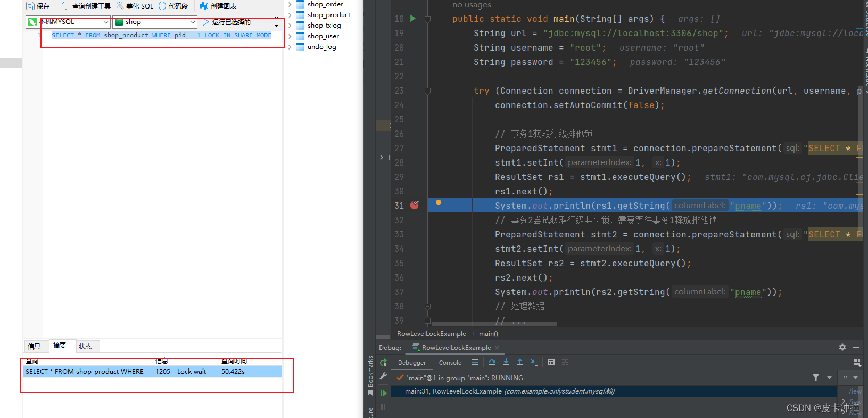The width and height of the screenshot is (868, 418).
Task: Click the RowLevelLockExample breadcrumb
Action: tap(432, 334)
